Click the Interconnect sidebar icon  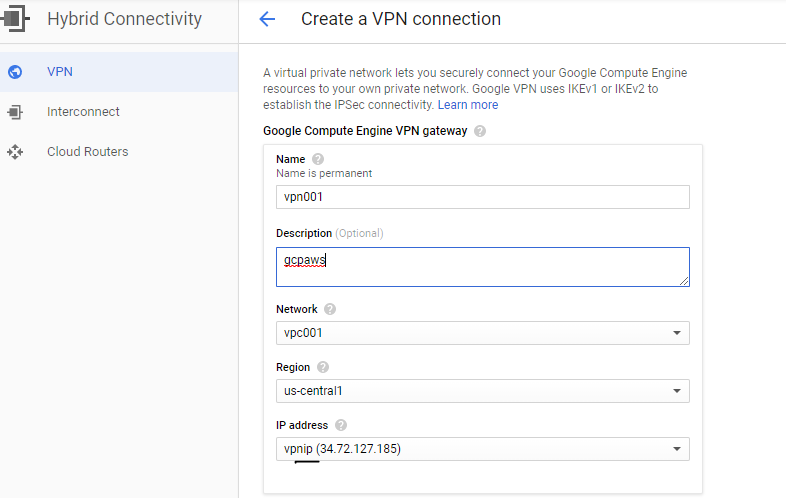coord(15,112)
